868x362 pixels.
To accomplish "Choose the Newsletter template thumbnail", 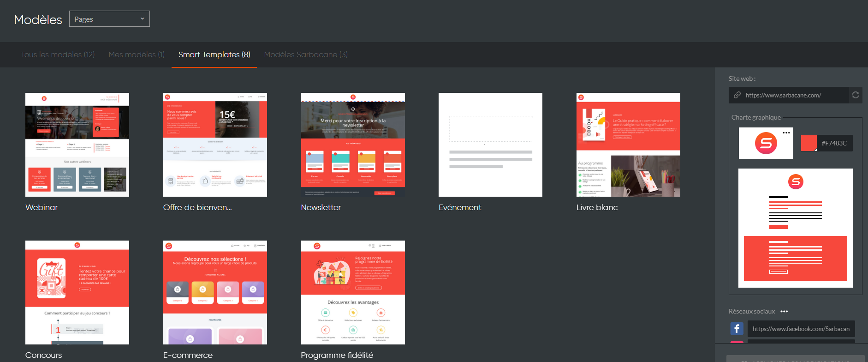I will pyautogui.click(x=353, y=145).
